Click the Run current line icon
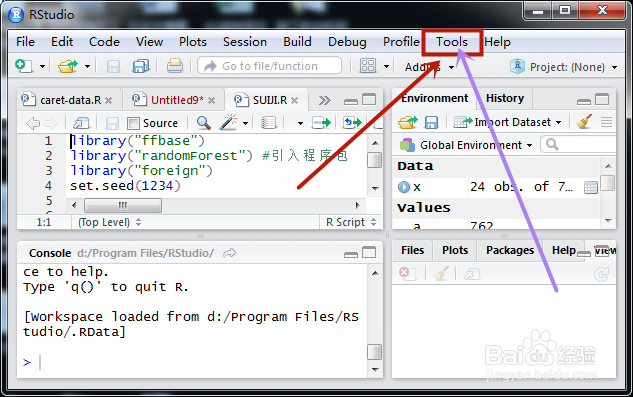Image resolution: width=633 pixels, height=397 pixels. [321, 122]
